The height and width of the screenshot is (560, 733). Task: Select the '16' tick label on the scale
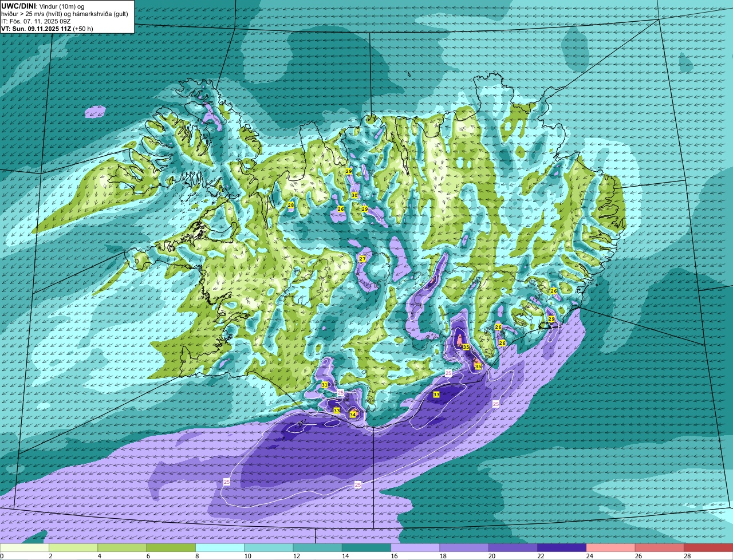[x=393, y=556]
